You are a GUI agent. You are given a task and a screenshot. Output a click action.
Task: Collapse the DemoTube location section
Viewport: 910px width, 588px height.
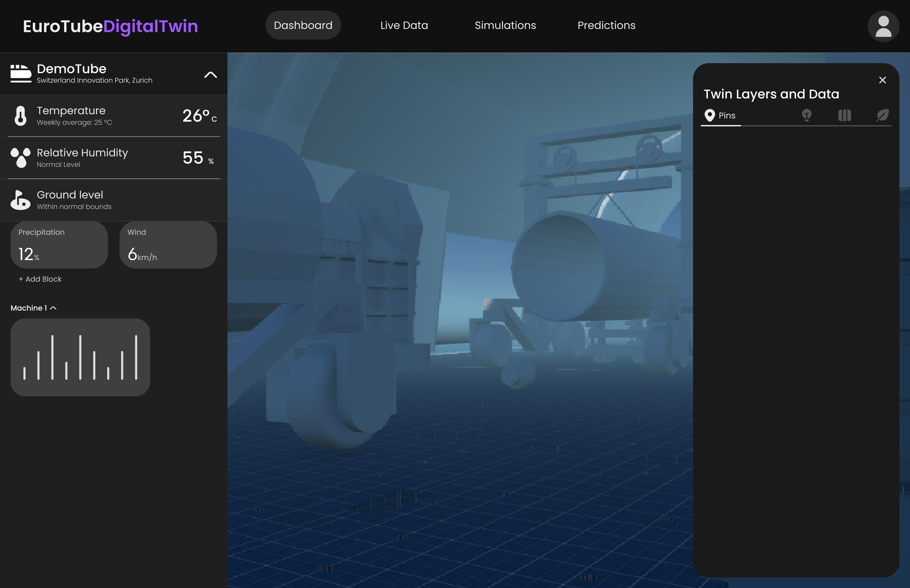211,75
